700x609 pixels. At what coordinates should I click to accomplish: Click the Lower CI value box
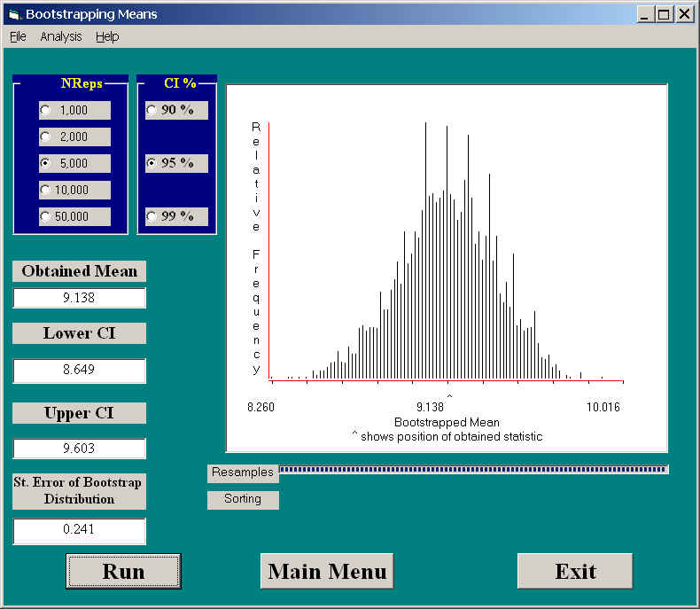tap(79, 371)
